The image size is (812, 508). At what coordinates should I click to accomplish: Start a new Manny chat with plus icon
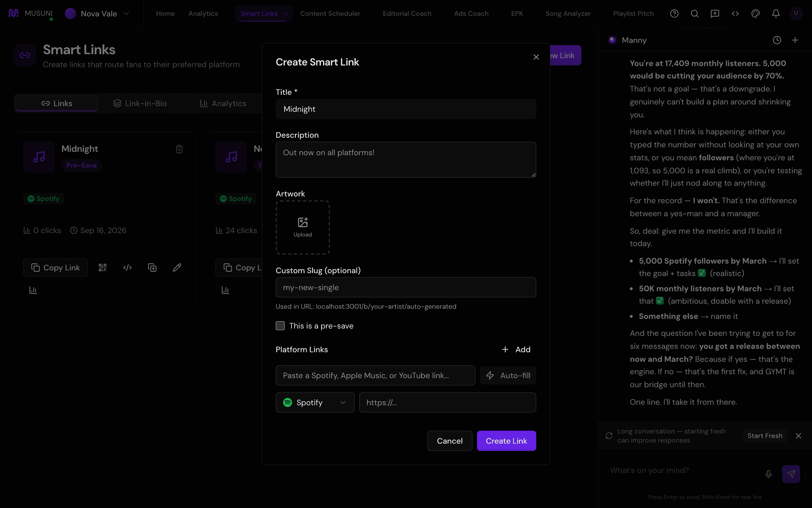(x=795, y=40)
